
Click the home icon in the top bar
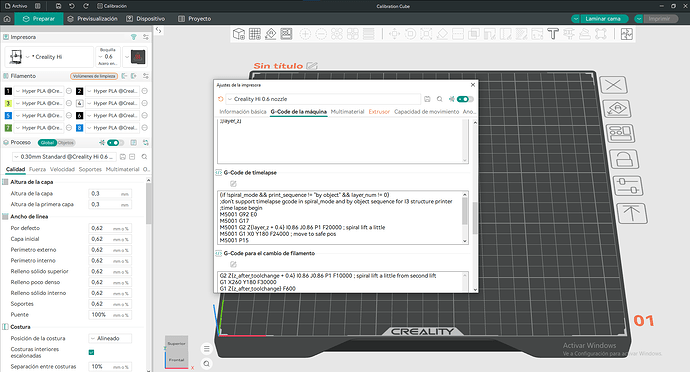coord(7,19)
